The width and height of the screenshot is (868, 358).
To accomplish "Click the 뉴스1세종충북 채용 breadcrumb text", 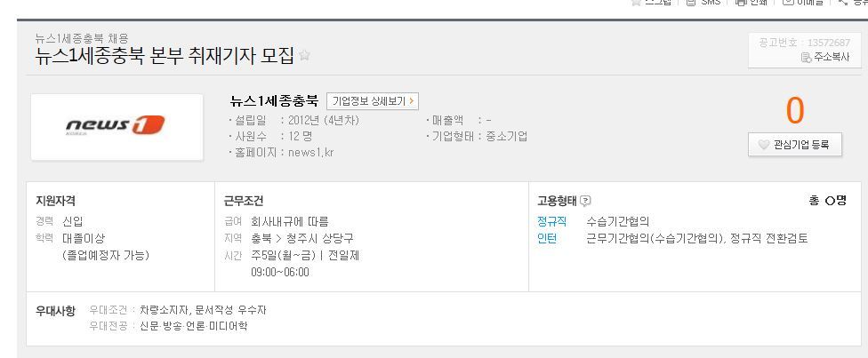I will pos(81,37).
